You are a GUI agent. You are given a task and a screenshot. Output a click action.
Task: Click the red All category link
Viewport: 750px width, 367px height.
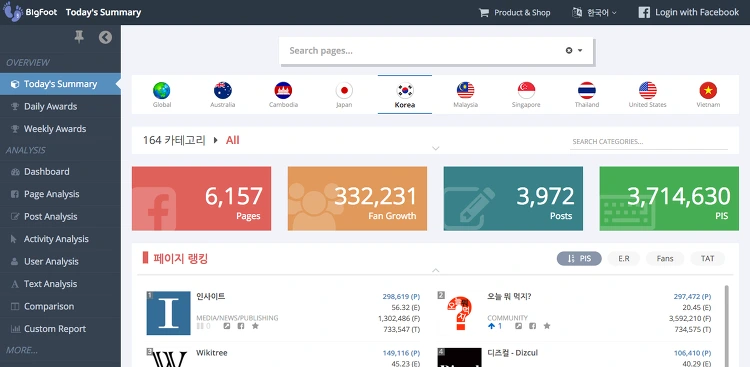click(232, 140)
